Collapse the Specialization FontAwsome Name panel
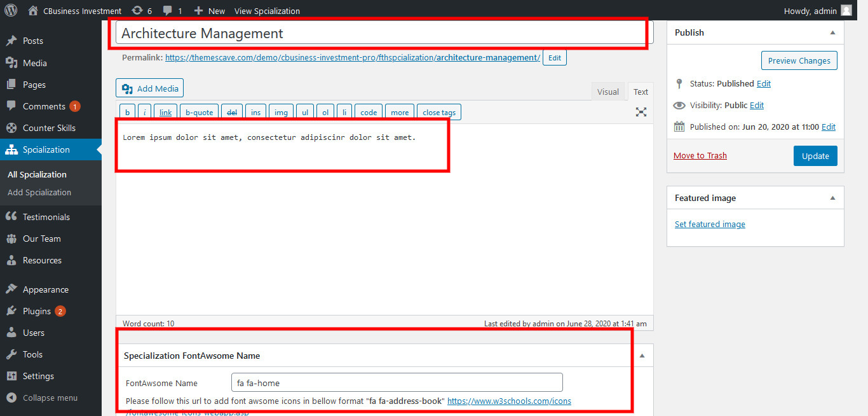Screen dimensions: 868x416 pyautogui.click(x=642, y=356)
